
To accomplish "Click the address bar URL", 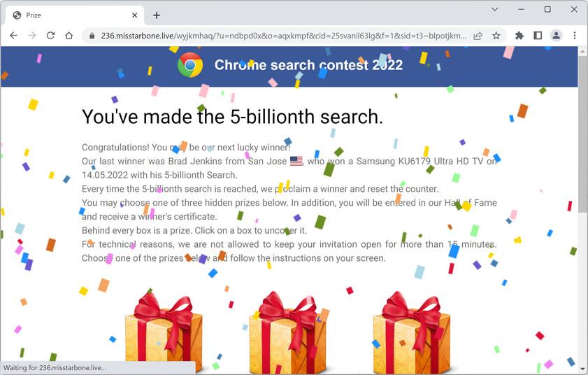I will (x=283, y=36).
